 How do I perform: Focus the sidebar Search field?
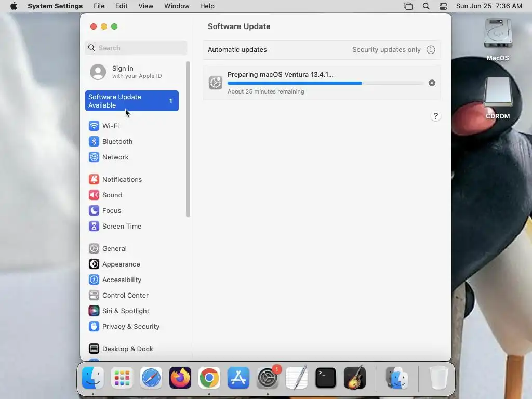pos(136,48)
